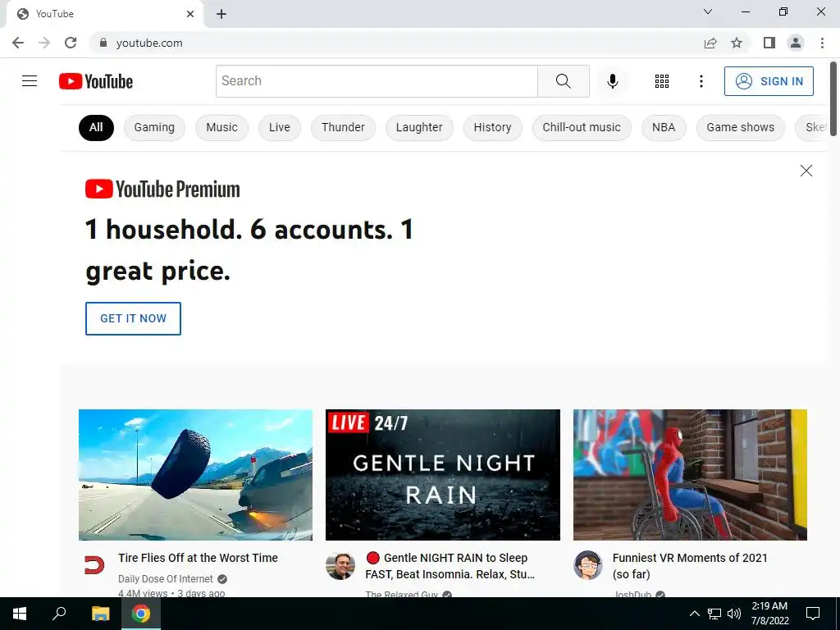Open Daily Dose Of Internet channel avatar
The height and width of the screenshot is (630, 840).
94,565
